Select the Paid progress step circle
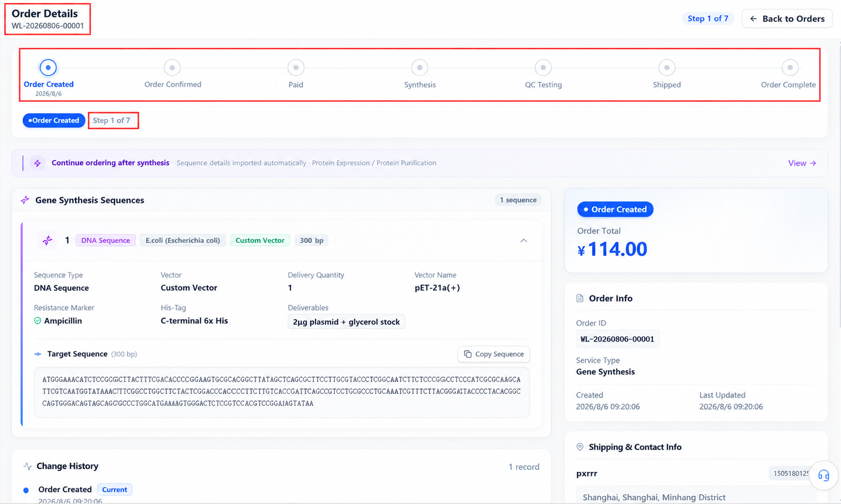This screenshot has width=841, height=504. tap(296, 67)
